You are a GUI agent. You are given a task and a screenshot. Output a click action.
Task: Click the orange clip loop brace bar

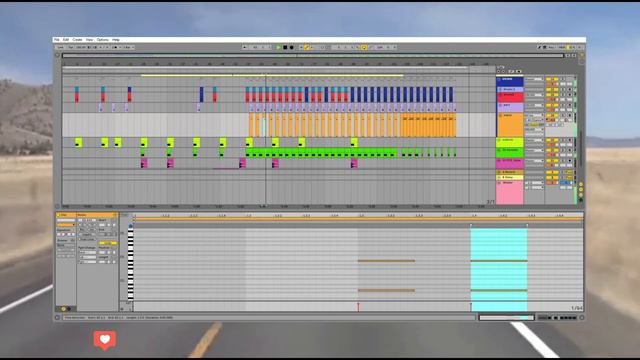(358, 219)
